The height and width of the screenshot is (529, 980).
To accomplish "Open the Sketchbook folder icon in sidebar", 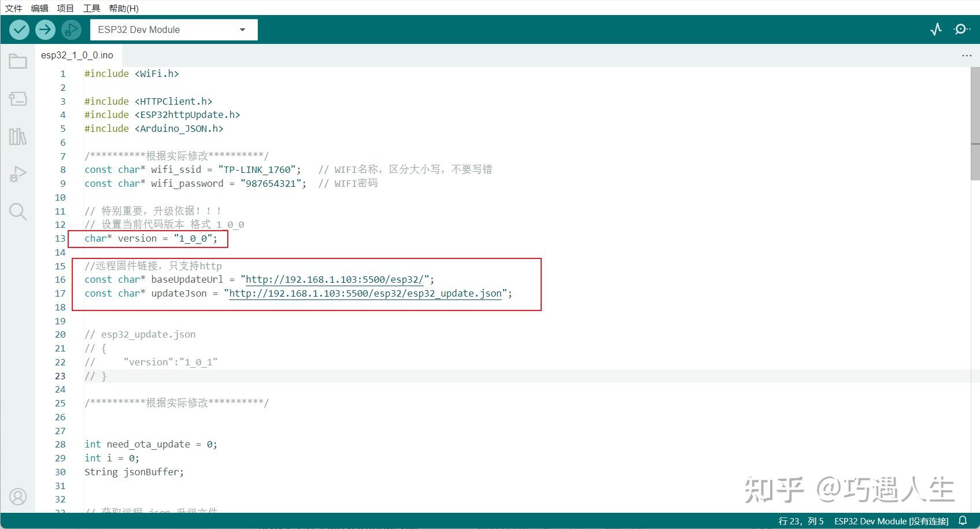I will pyautogui.click(x=18, y=61).
